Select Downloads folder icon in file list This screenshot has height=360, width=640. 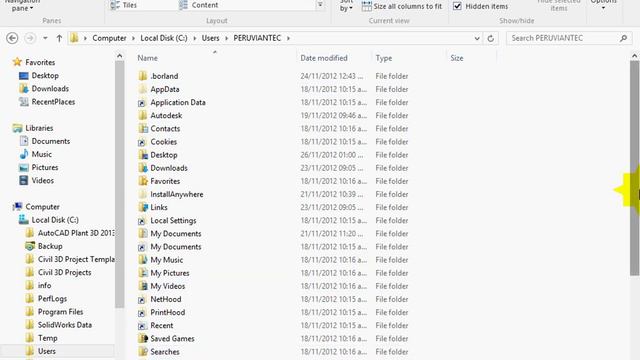point(142,168)
